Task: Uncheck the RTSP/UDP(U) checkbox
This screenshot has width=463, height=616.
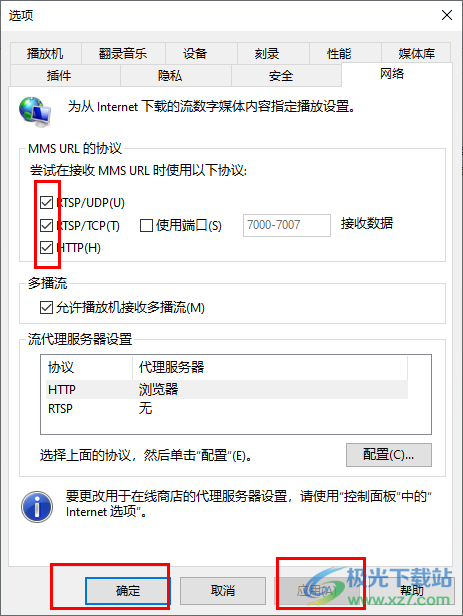Action: pyautogui.click(x=46, y=203)
